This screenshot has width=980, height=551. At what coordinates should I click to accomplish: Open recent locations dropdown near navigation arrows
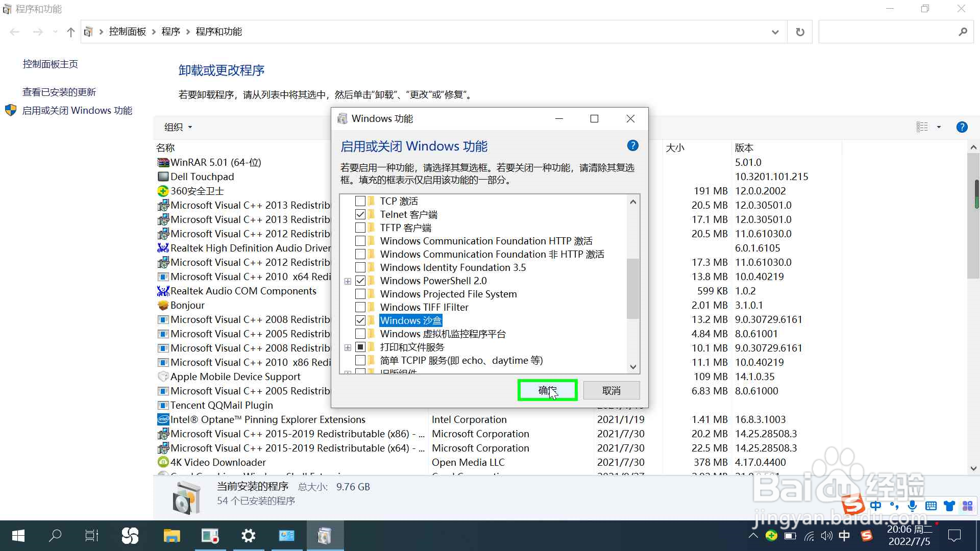[55, 32]
